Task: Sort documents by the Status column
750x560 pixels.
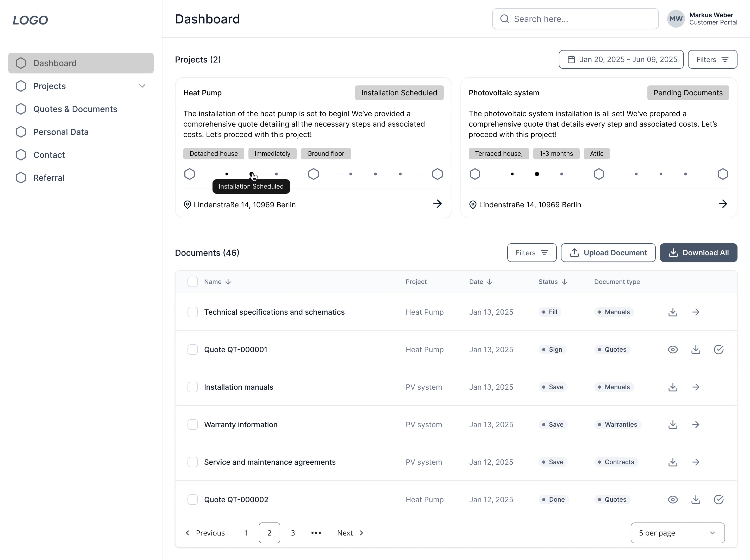Action: pos(553,282)
